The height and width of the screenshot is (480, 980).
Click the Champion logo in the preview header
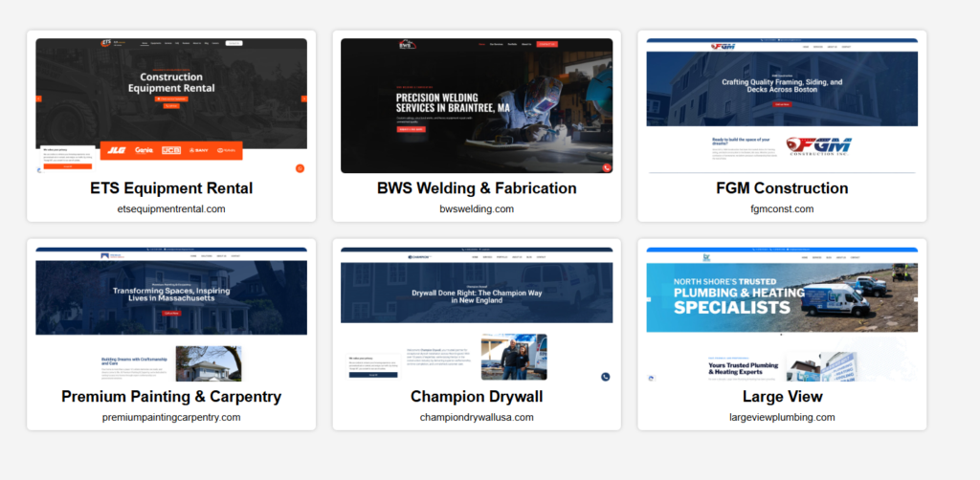coord(419,257)
